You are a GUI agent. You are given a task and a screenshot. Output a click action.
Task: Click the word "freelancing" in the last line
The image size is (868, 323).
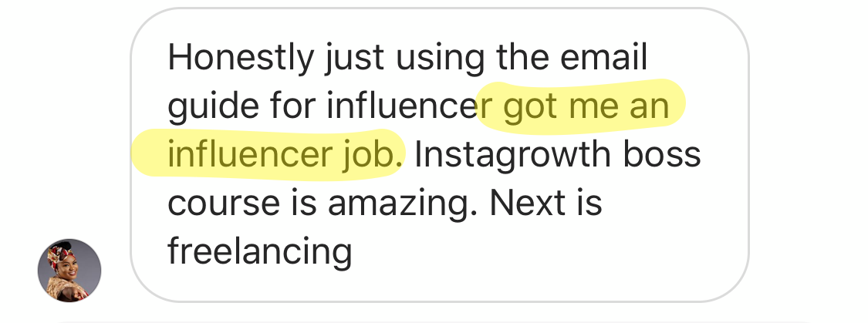coord(259,251)
